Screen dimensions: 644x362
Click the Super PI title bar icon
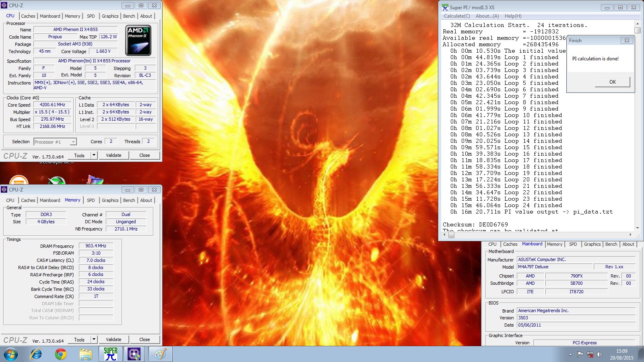coord(445,7)
